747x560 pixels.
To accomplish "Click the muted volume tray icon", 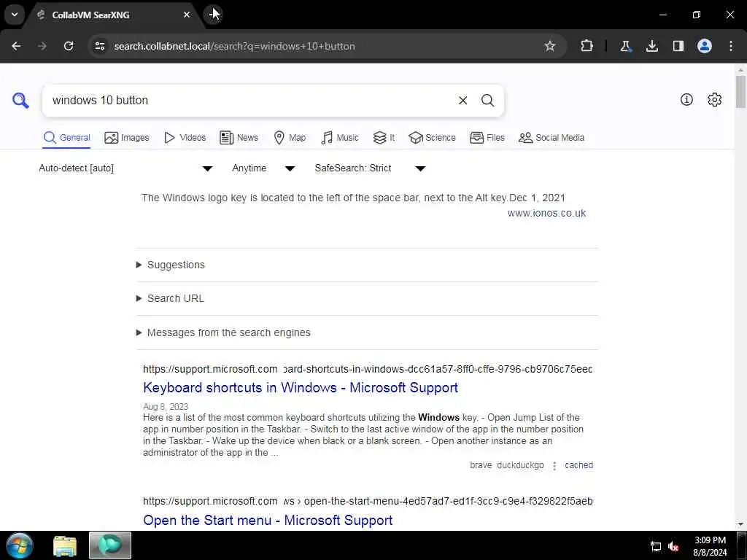I will point(673,547).
